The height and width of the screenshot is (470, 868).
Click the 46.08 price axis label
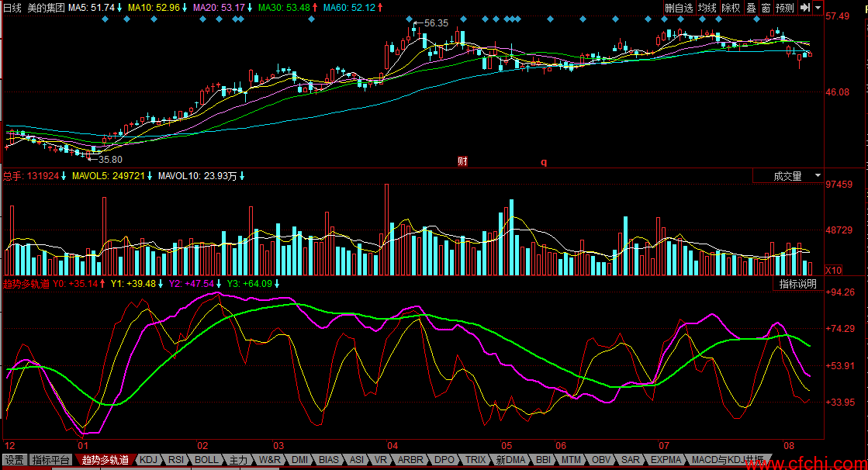pyautogui.click(x=838, y=92)
